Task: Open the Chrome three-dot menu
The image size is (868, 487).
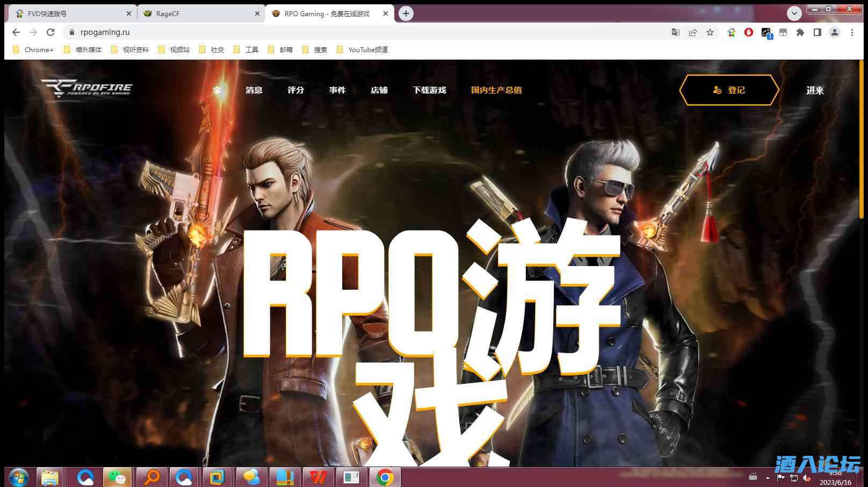Action: click(x=852, y=32)
